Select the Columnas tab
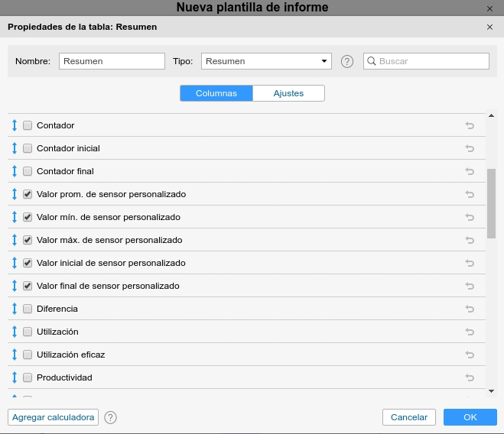504x434 pixels. click(216, 93)
